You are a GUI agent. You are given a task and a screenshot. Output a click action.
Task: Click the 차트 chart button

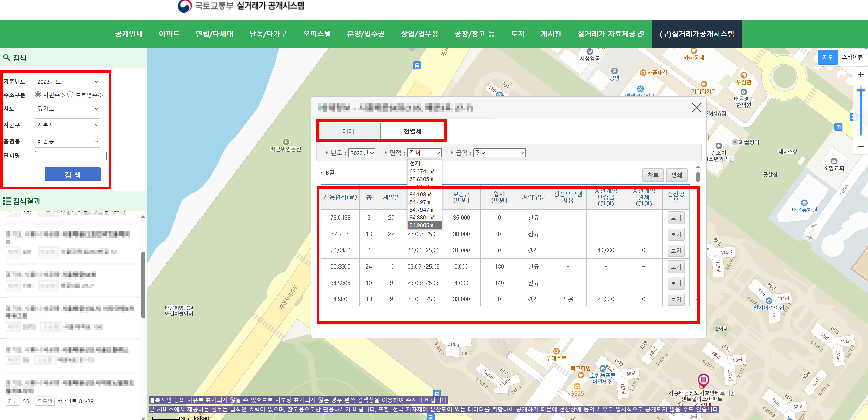653,175
